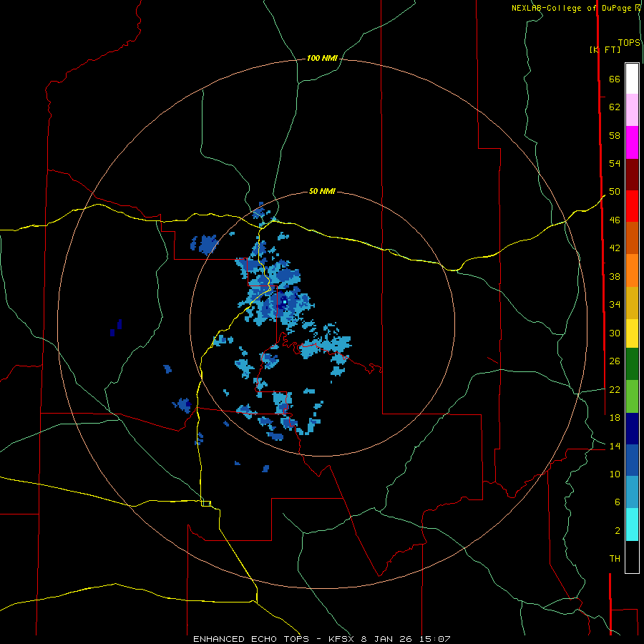This screenshot has width=644, height=644.
Task: Click legend value '34'
Action: (615, 305)
